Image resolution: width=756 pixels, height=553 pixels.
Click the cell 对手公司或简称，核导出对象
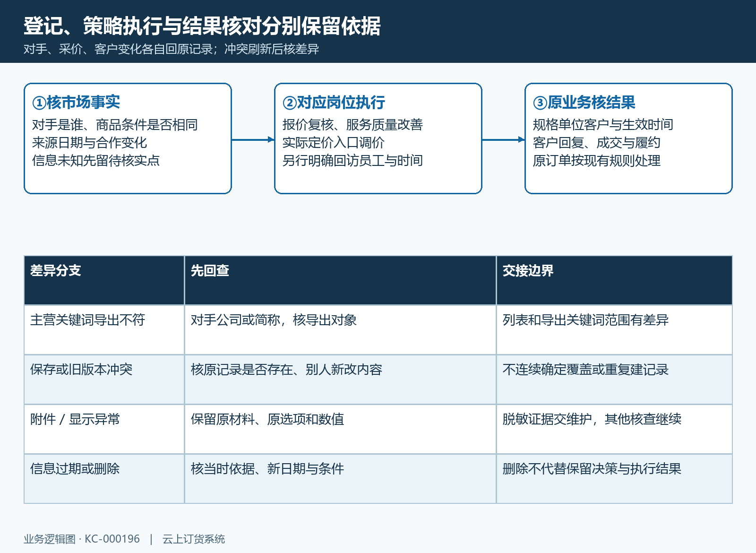[340, 330]
